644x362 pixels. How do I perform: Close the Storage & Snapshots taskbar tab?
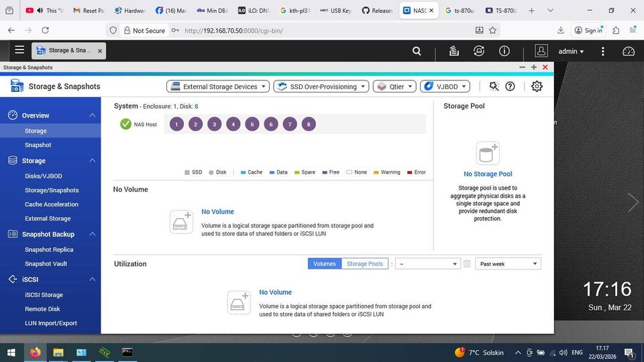100,51
